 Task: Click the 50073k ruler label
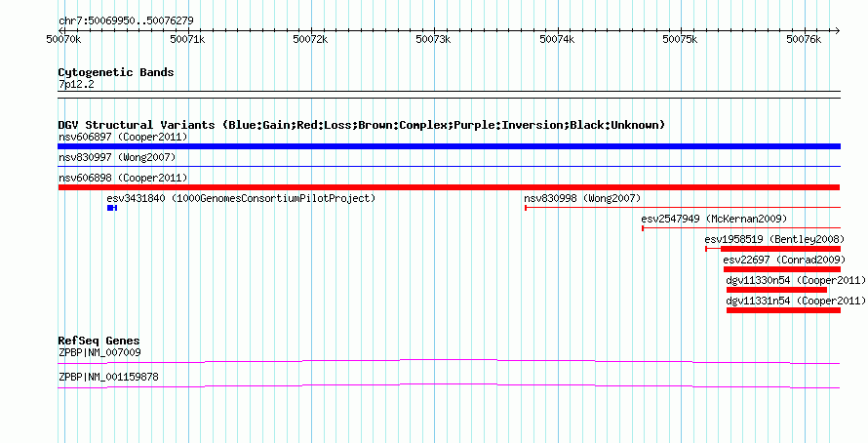pos(433,39)
